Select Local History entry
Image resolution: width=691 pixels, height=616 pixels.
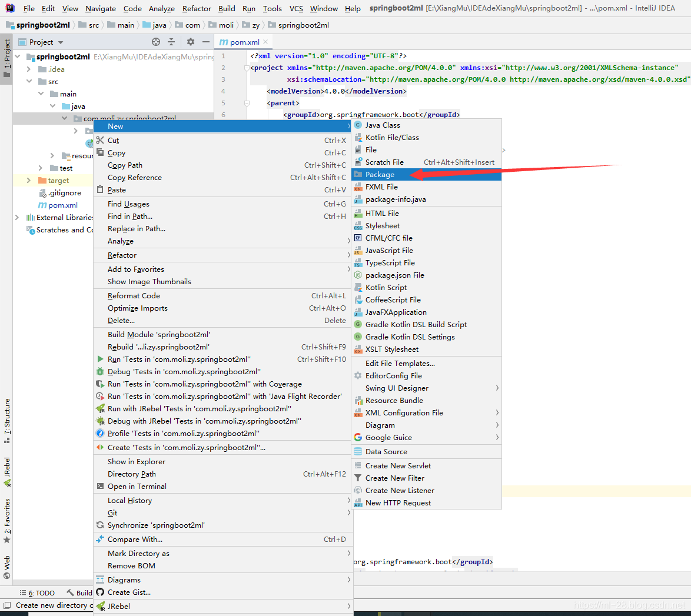(222, 500)
